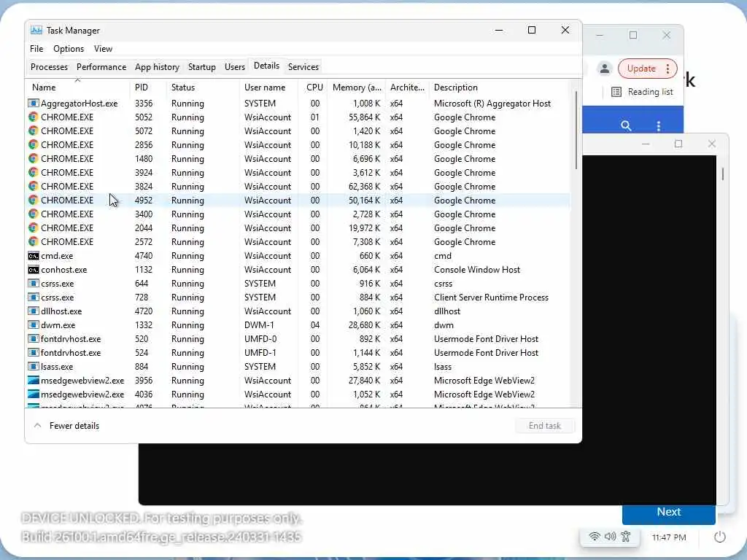Click the 11:47 PM clock
The image size is (747, 560).
coord(669,537)
